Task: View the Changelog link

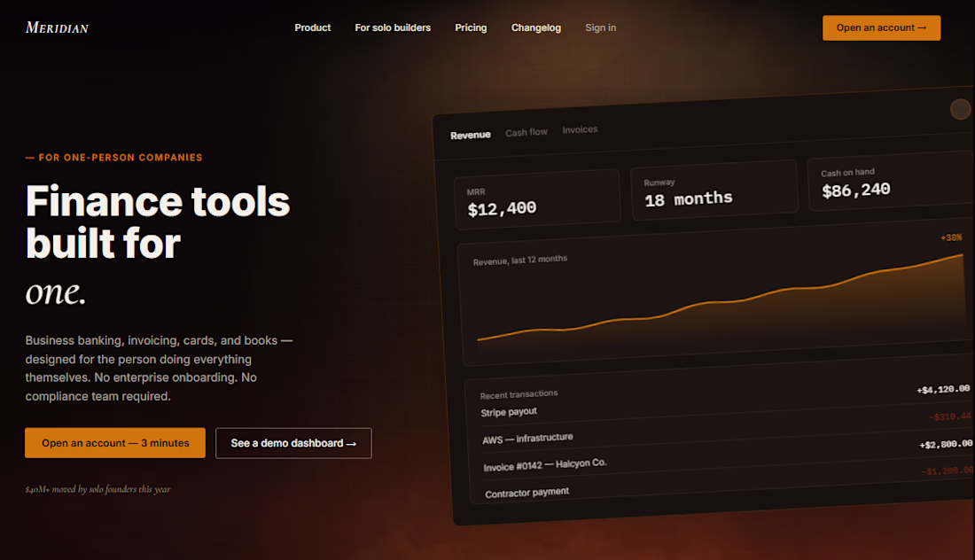Action: point(536,28)
